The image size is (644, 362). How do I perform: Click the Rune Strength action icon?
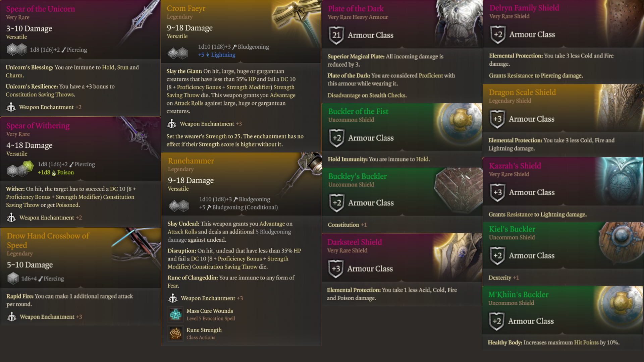coord(175,334)
